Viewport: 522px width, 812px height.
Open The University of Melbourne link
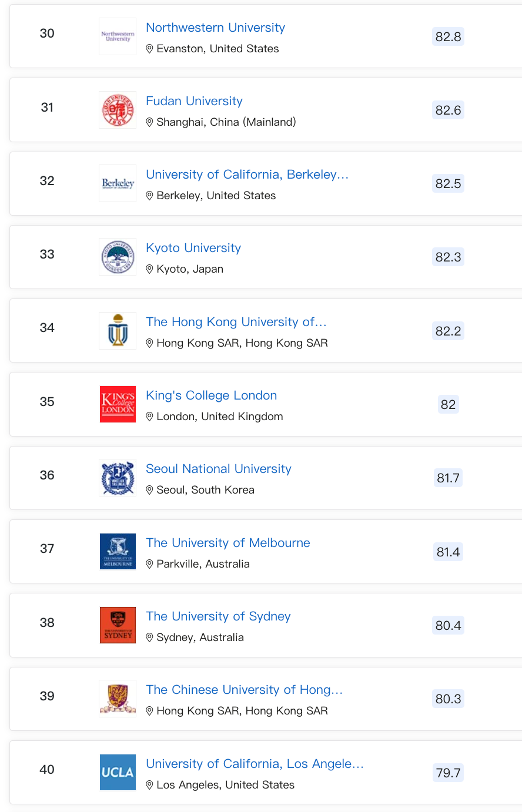tap(228, 543)
